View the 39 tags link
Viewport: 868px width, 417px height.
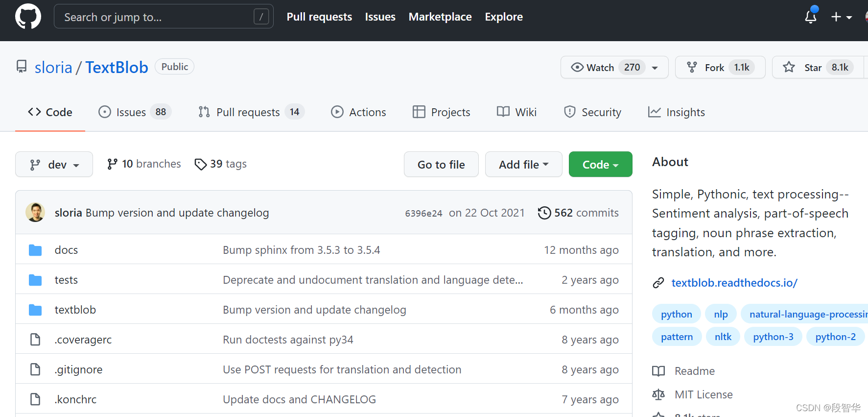tap(220, 164)
